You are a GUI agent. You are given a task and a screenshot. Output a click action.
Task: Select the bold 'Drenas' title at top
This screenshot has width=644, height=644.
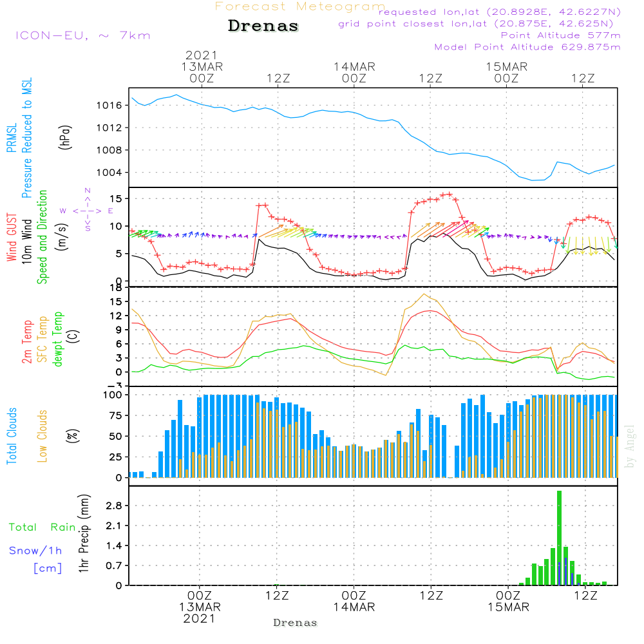[263, 26]
